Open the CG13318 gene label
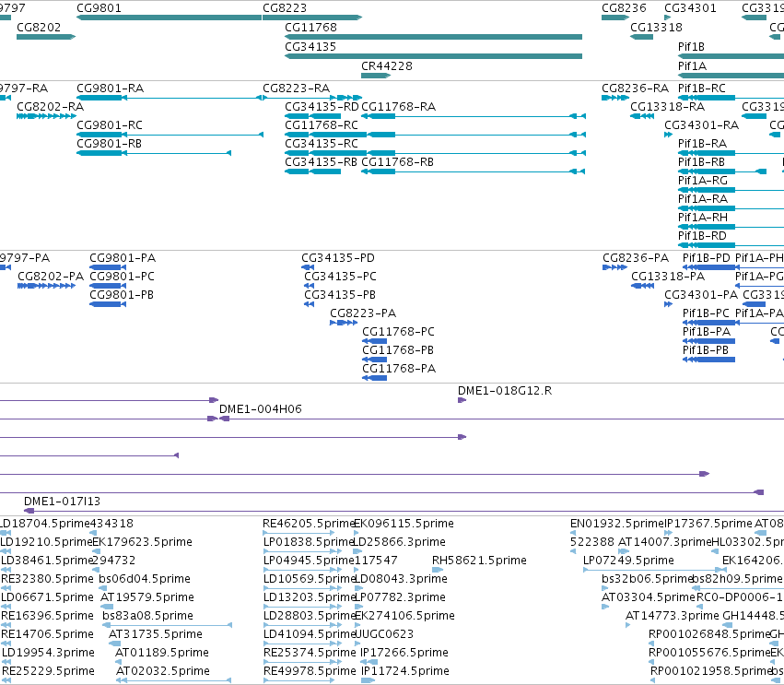This screenshot has height=685, width=784. click(656, 28)
